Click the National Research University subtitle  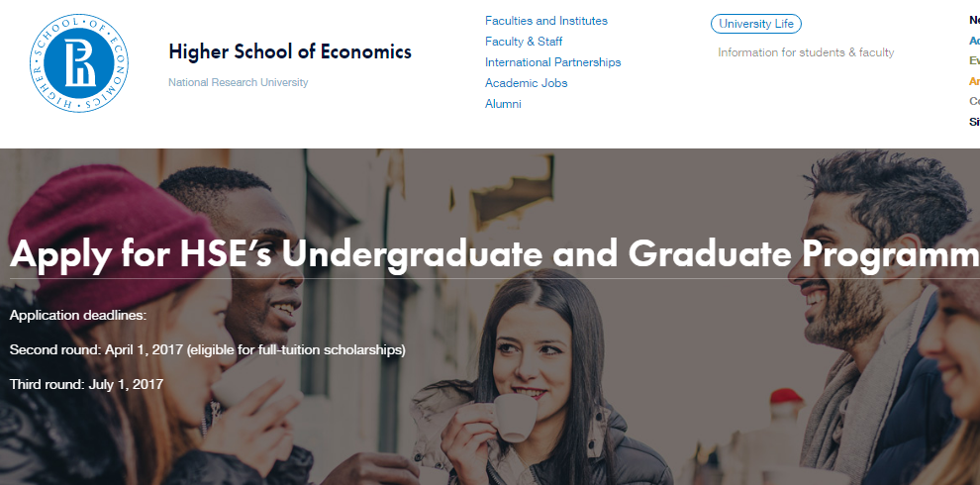pyautogui.click(x=239, y=82)
